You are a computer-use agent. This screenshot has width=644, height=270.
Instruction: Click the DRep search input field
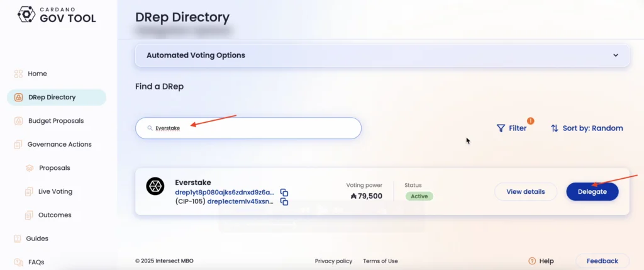click(248, 128)
